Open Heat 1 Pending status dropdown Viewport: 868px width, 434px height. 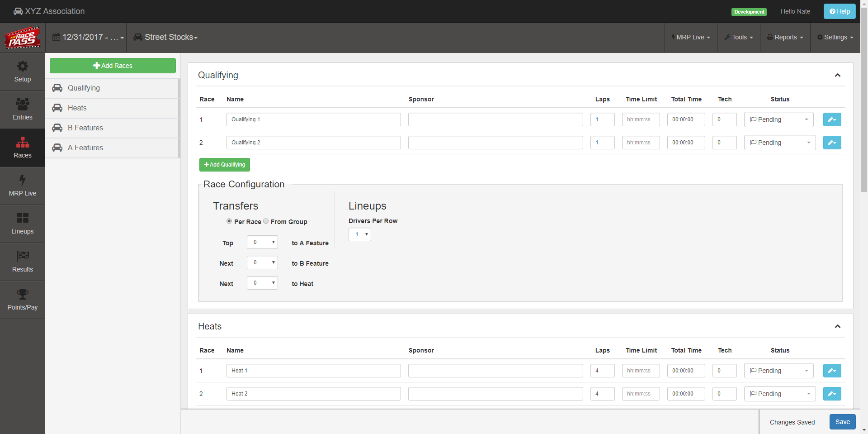[778, 371]
